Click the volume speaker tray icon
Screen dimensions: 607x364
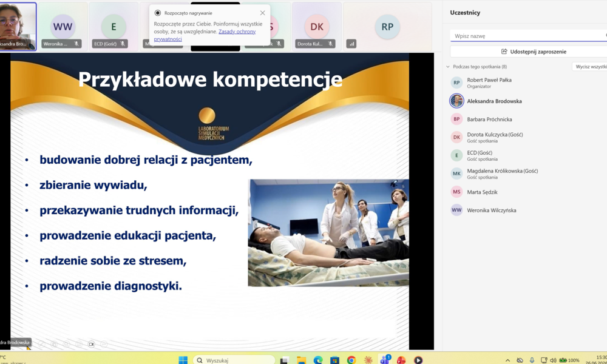pyautogui.click(x=553, y=360)
